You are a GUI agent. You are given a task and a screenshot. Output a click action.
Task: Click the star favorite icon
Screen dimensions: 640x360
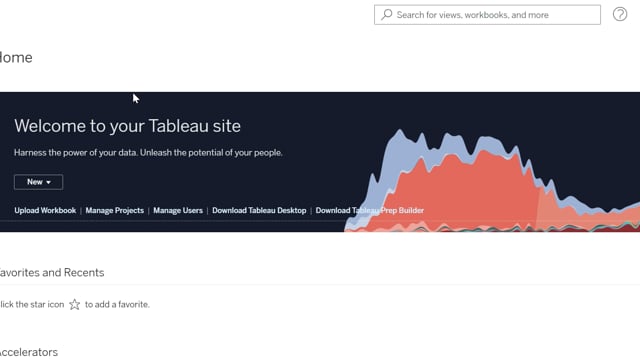pos(75,304)
